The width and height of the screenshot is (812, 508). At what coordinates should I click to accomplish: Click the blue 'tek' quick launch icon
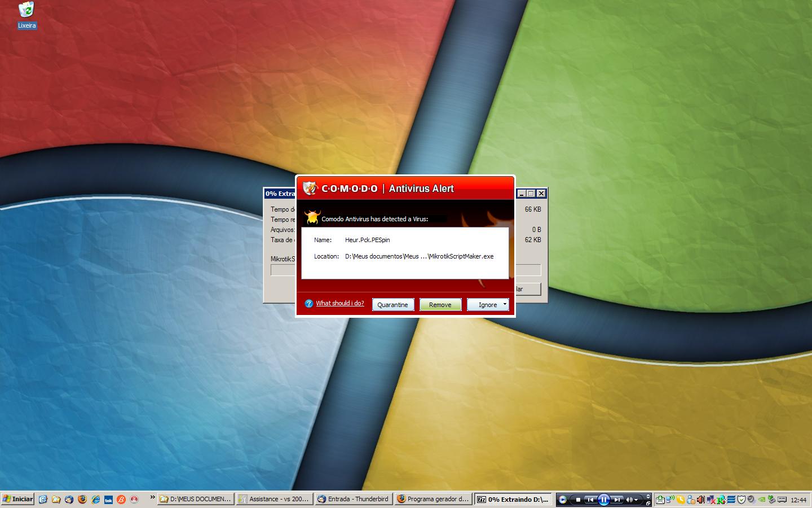click(108, 500)
